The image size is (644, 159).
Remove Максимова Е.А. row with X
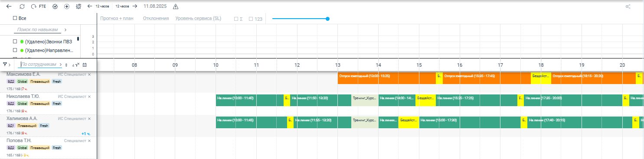[x=89, y=75]
